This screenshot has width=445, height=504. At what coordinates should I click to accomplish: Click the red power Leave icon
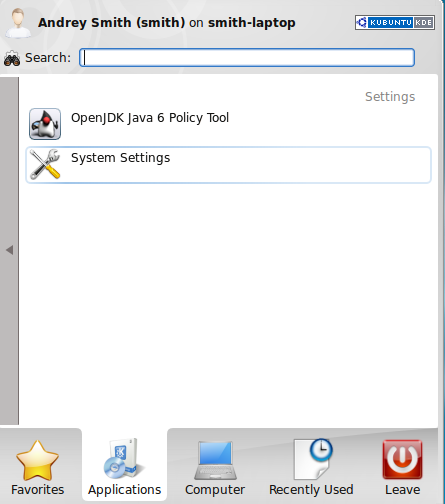(402, 459)
